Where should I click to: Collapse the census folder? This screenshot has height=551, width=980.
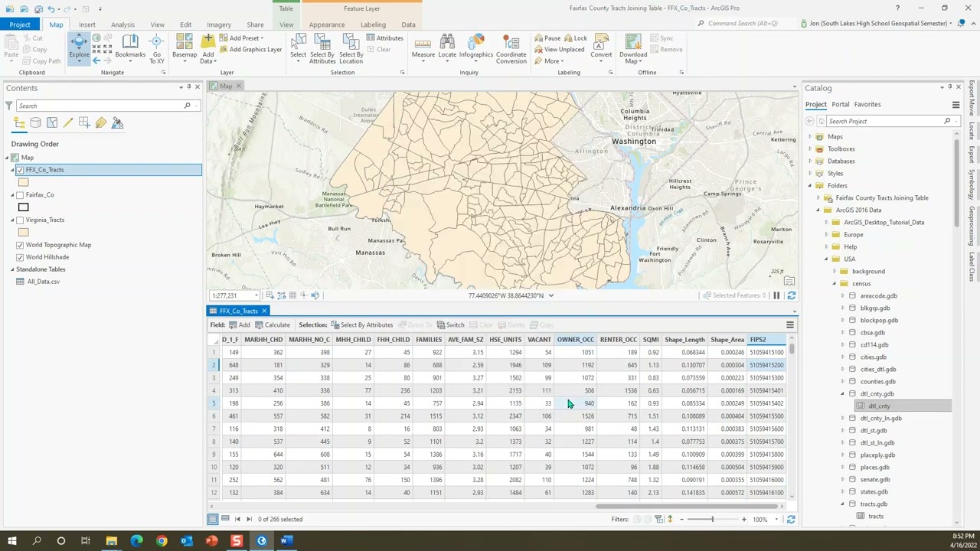[x=835, y=284]
